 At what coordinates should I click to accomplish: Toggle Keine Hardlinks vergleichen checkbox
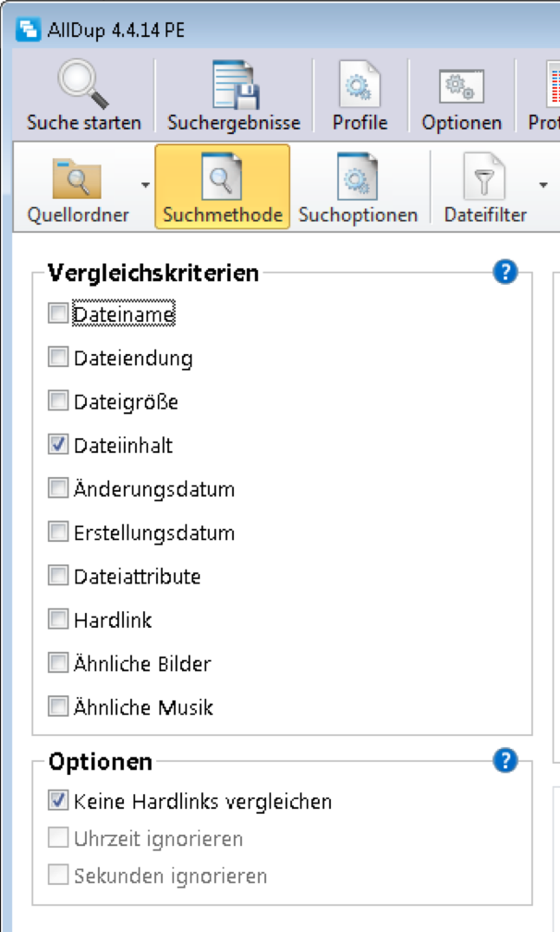[x=58, y=801]
